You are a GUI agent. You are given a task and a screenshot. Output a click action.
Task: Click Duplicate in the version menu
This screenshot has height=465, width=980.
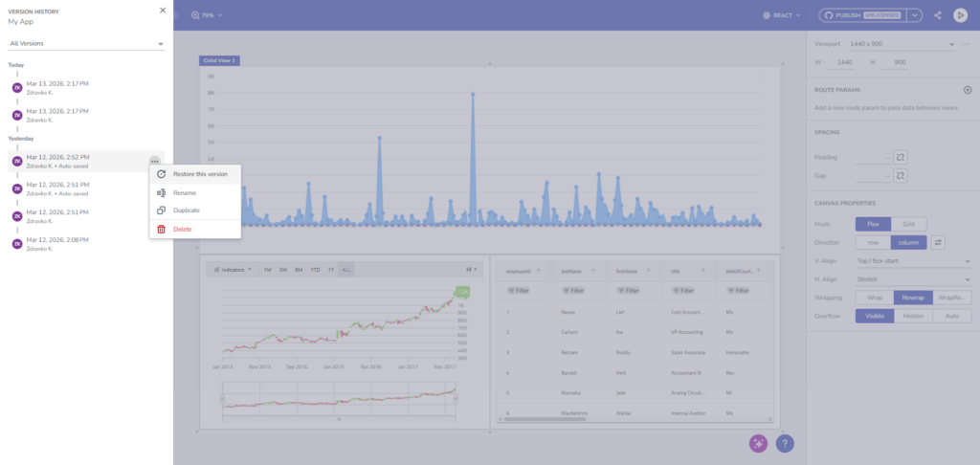pyautogui.click(x=187, y=210)
